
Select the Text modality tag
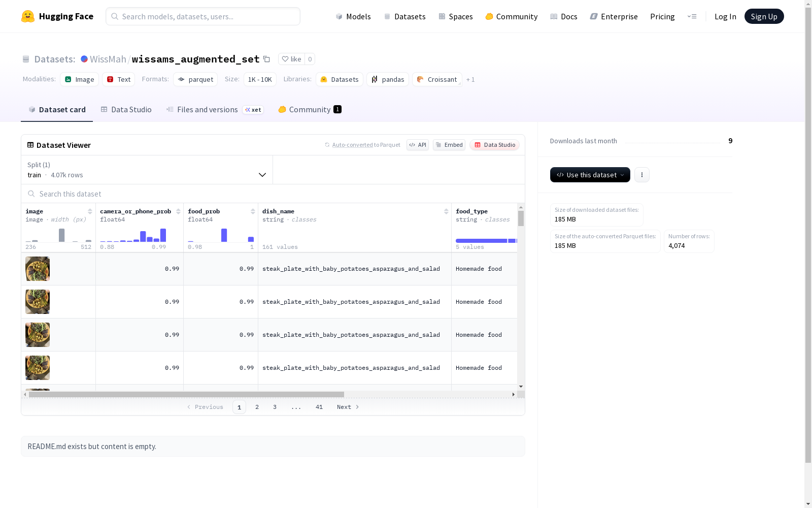(119, 79)
